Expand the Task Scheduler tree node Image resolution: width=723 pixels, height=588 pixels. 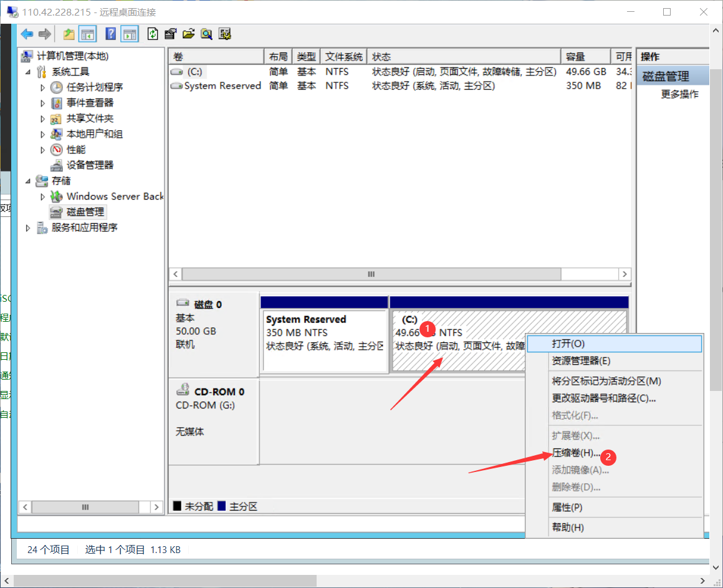click(x=43, y=87)
